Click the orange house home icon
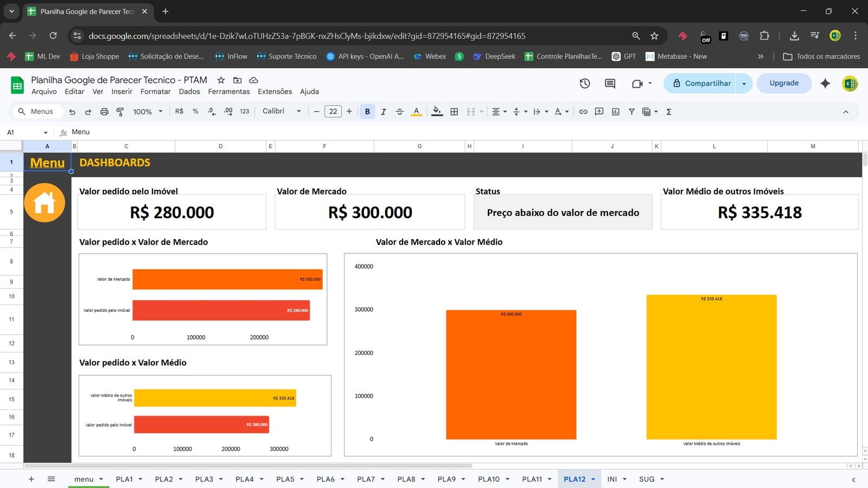This screenshot has height=488, width=868. (x=45, y=202)
